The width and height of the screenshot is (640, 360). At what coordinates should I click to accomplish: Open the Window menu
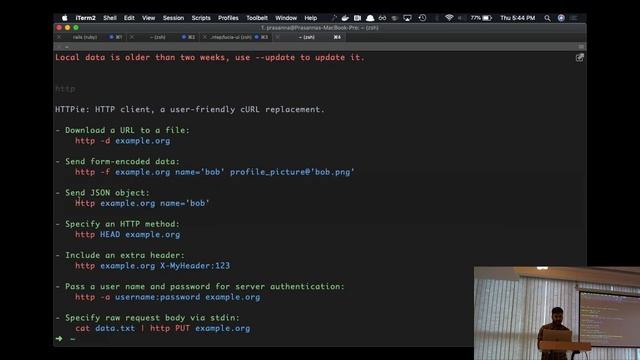(x=286, y=18)
